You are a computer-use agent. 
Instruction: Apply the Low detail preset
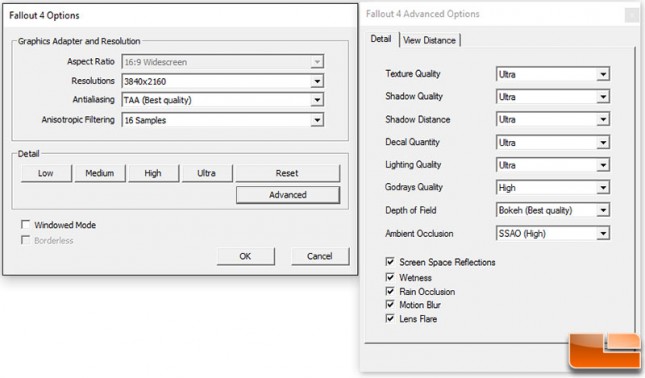(46, 173)
